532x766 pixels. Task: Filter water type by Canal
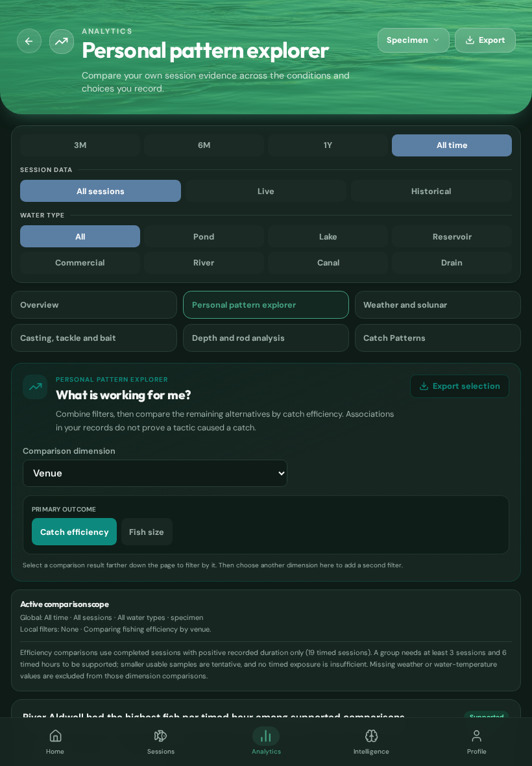328,263
